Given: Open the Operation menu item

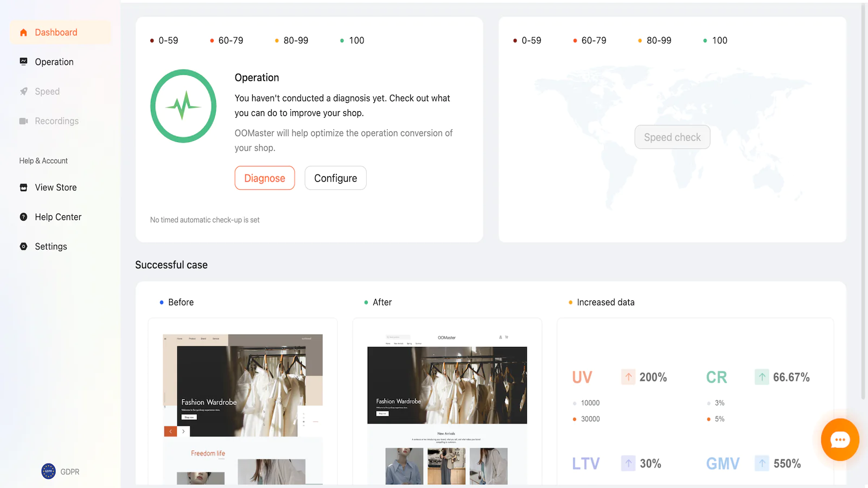Looking at the screenshot, I should 54,62.
